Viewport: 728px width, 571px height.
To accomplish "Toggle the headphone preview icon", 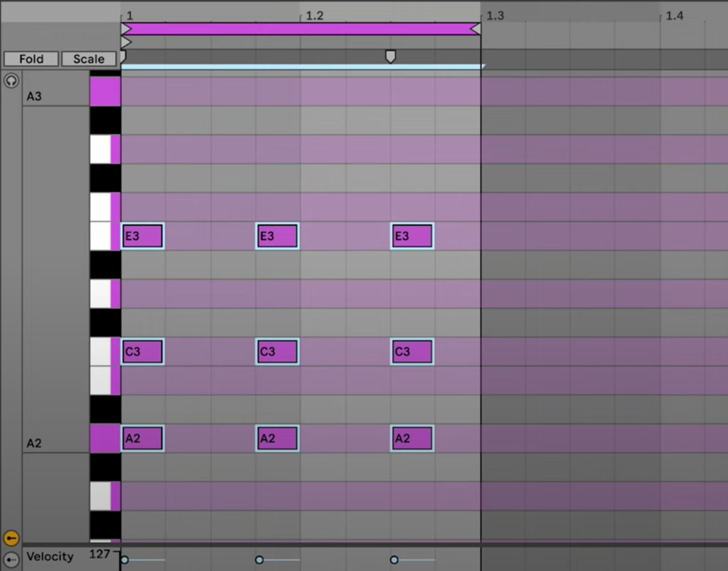I will coord(11,81).
